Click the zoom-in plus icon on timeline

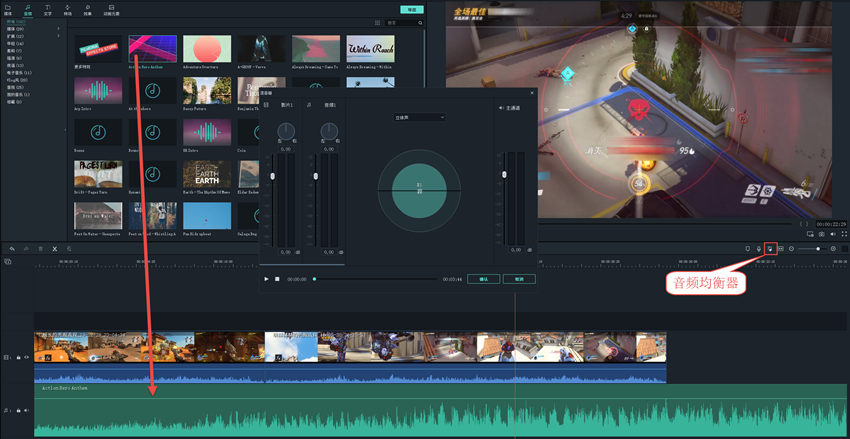(x=833, y=248)
